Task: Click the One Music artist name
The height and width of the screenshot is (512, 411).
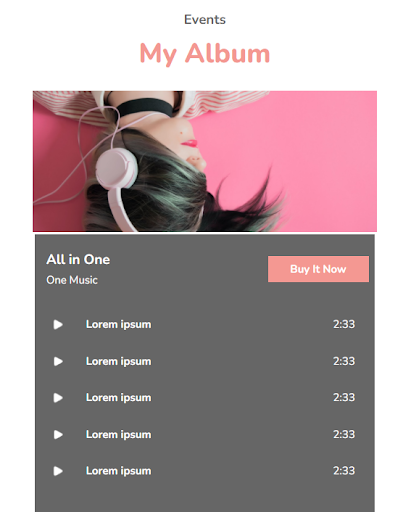Action: click(72, 280)
